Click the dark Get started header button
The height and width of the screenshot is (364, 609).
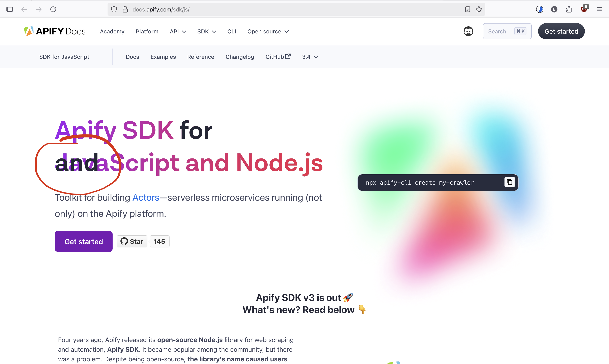(561, 31)
